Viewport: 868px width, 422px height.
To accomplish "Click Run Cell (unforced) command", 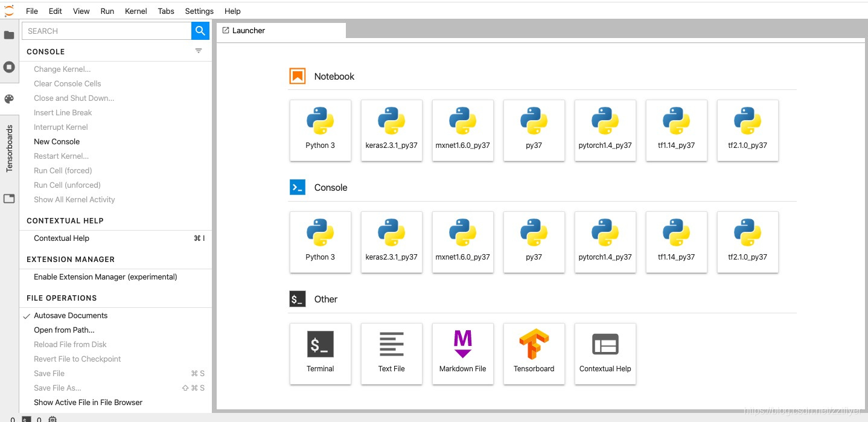I will (116, 185).
